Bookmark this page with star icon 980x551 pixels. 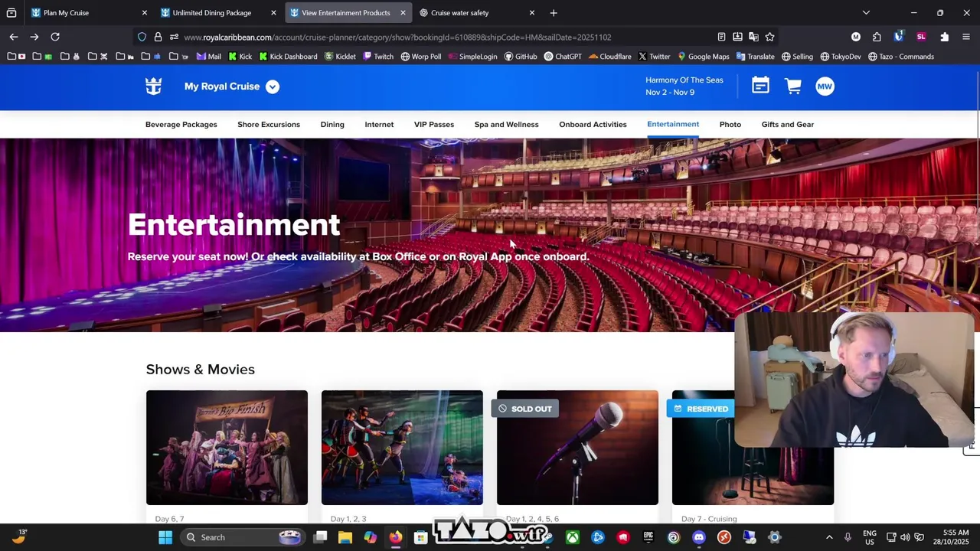point(769,37)
